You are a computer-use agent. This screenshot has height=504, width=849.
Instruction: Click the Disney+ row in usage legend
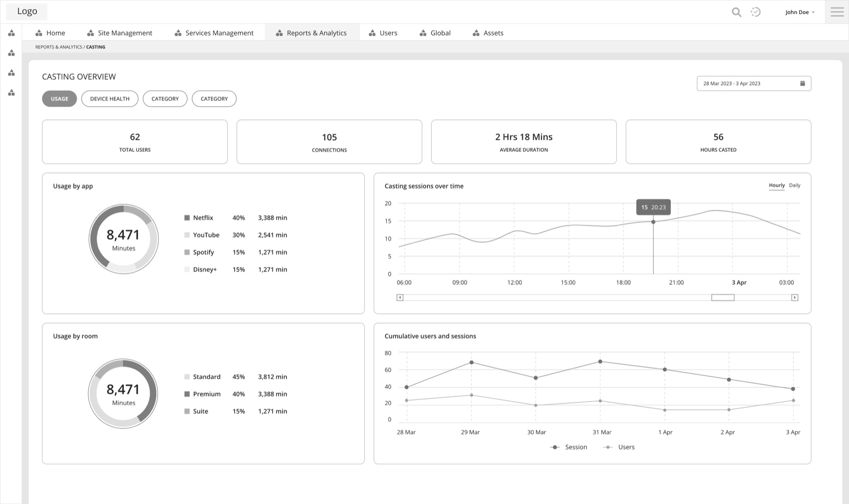pos(236,269)
